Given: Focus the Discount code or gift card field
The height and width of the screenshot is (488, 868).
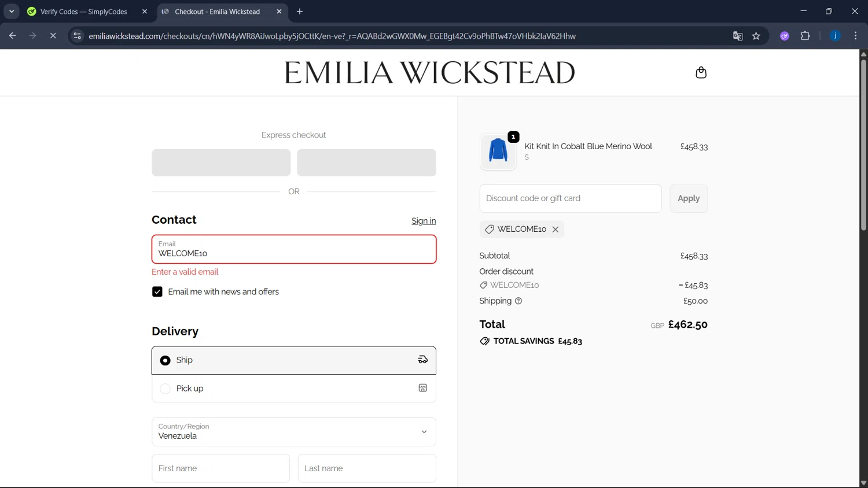Looking at the screenshot, I should 571,198.
